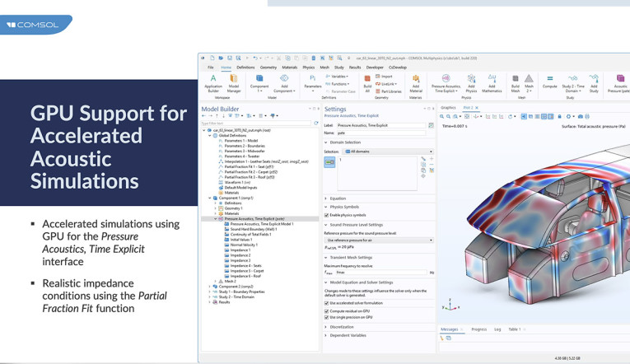The height and width of the screenshot is (364, 630).
Task: Open the Application Builder
Action: 213,83
